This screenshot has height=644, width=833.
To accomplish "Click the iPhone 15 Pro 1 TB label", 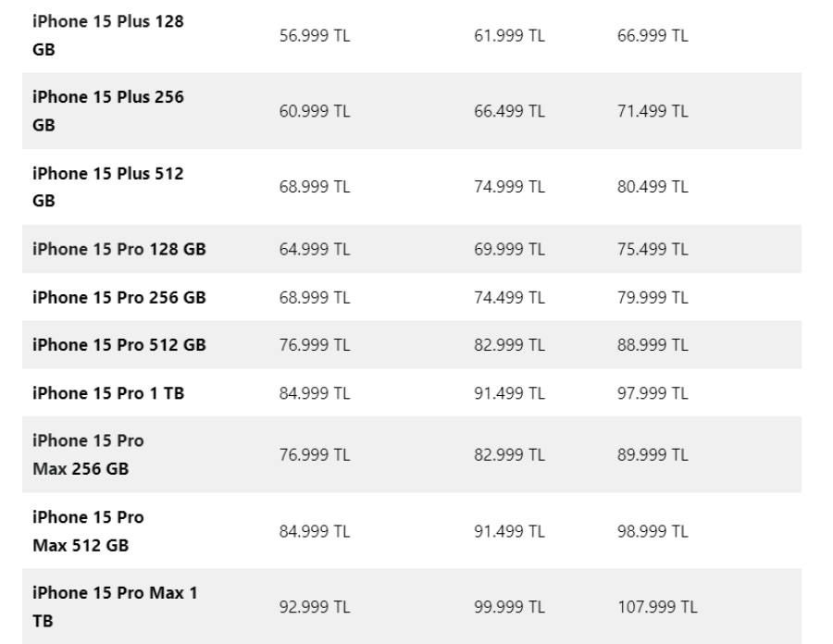I will tap(108, 393).
